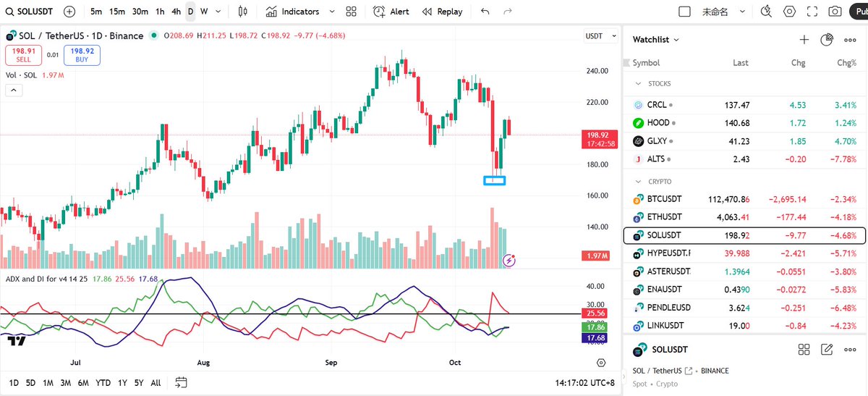This screenshot has width=868, height=396.
Task: Select the HOOD watchlist row
Action: 744,123
